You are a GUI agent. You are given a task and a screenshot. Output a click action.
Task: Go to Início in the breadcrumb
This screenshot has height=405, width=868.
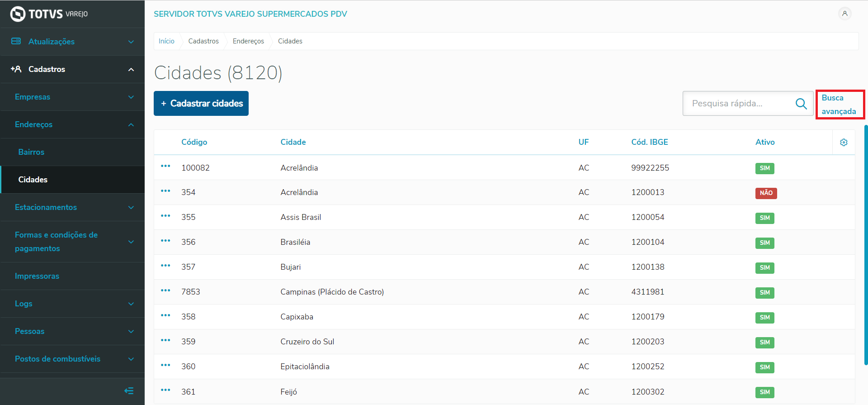click(166, 41)
